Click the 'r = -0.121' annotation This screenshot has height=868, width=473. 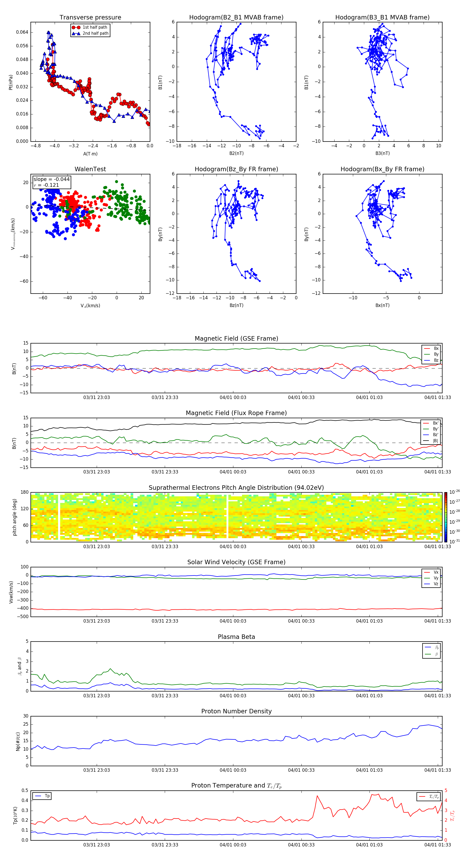coord(47,185)
